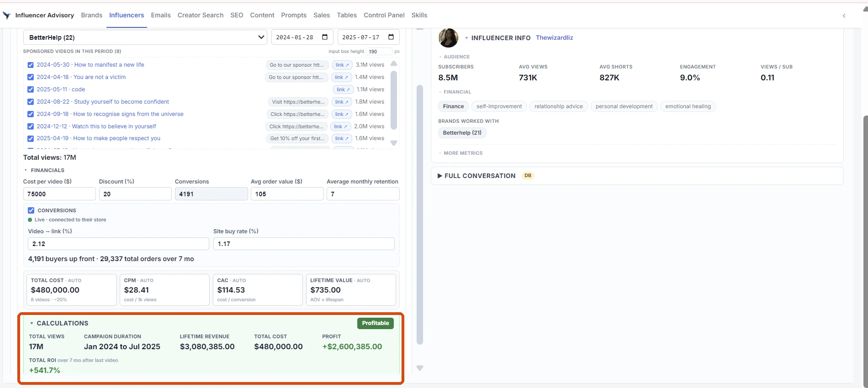Switch to the SEO tab

(x=237, y=15)
